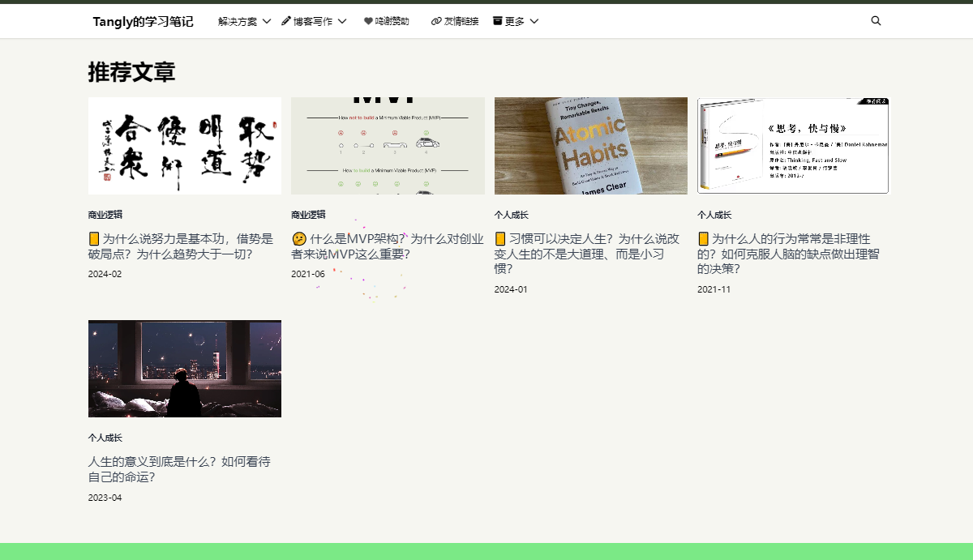Click thinking emoji on MVP架构 article
The height and width of the screenshot is (560, 973).
click(298, 239)
